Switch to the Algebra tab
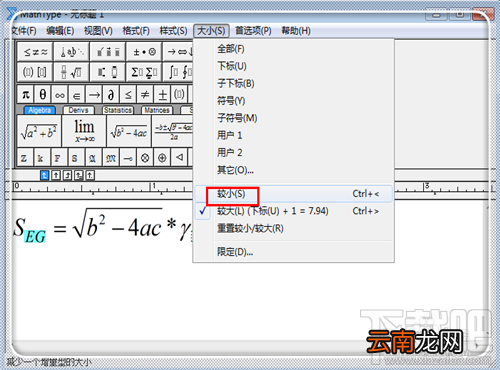Image resolution: width=500 pixels, height=370 pixels. (39, 110)
